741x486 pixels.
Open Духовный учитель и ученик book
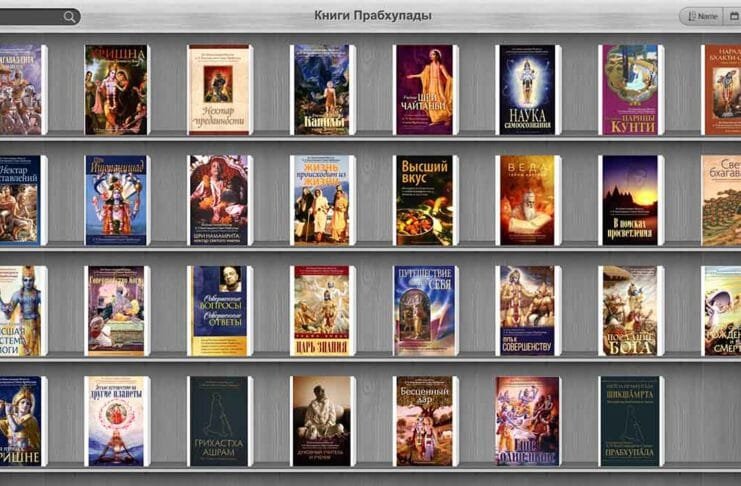click(x=323, y=421)
